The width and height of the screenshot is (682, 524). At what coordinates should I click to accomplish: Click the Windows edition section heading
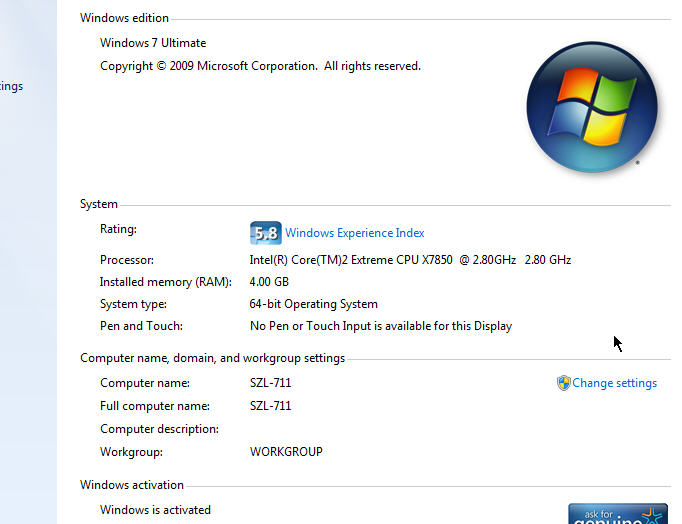coord(124,18)
